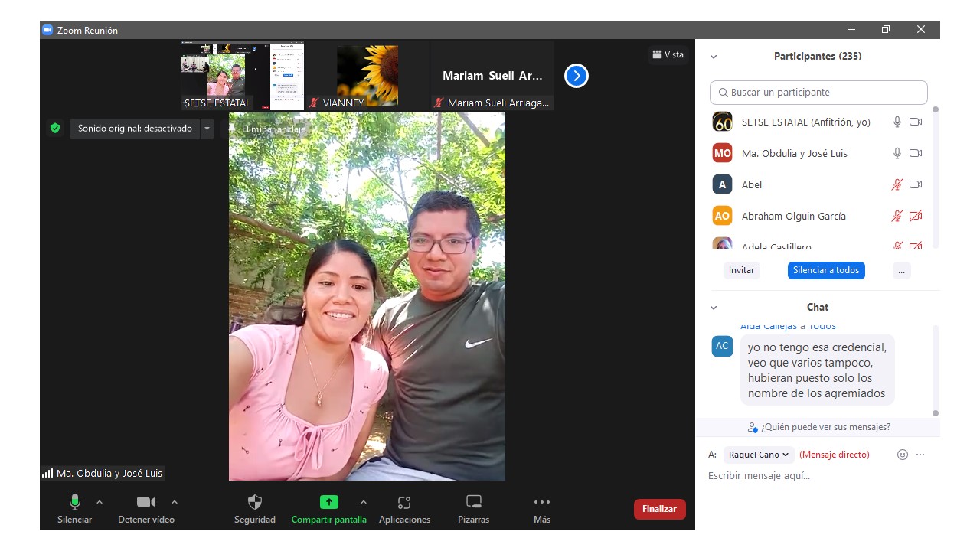
Task: Unmute Abraham Olguin García's microphone
Action: [x=897, y=216]
